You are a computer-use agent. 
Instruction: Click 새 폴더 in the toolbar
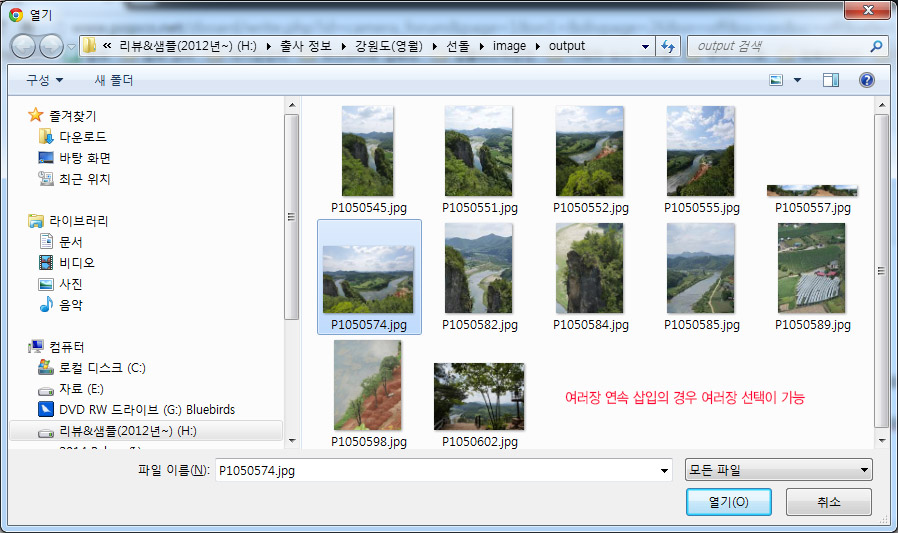point(113,80)
